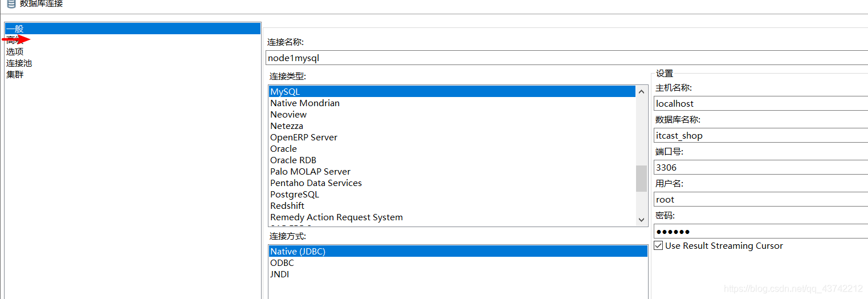Choose Pentaho Data Services connection type
This screenshot has height=299, width=868.
316,183
